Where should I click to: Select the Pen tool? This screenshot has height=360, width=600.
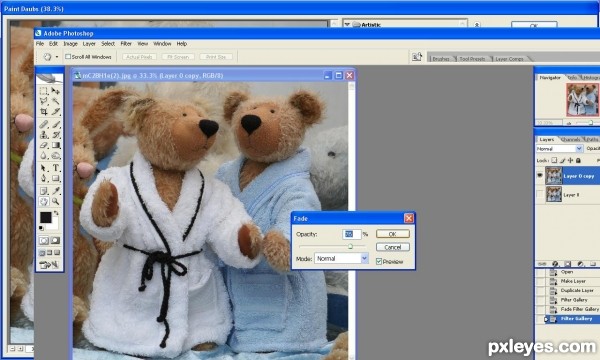click(44, 178)
